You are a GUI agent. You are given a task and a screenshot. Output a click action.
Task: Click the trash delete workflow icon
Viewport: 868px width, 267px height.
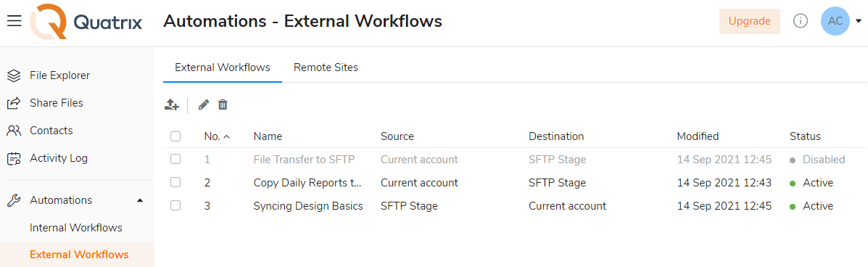[223, 104]
